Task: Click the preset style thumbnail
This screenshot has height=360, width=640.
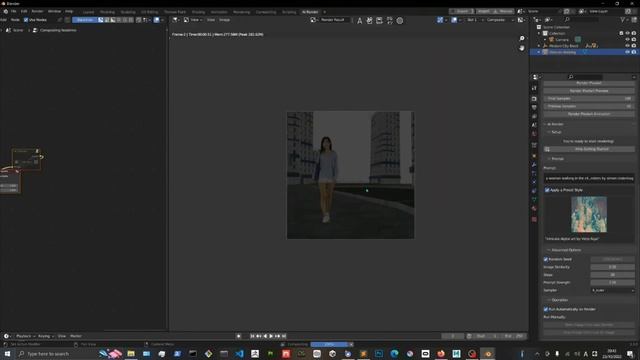Action: [x=589, y=214]
